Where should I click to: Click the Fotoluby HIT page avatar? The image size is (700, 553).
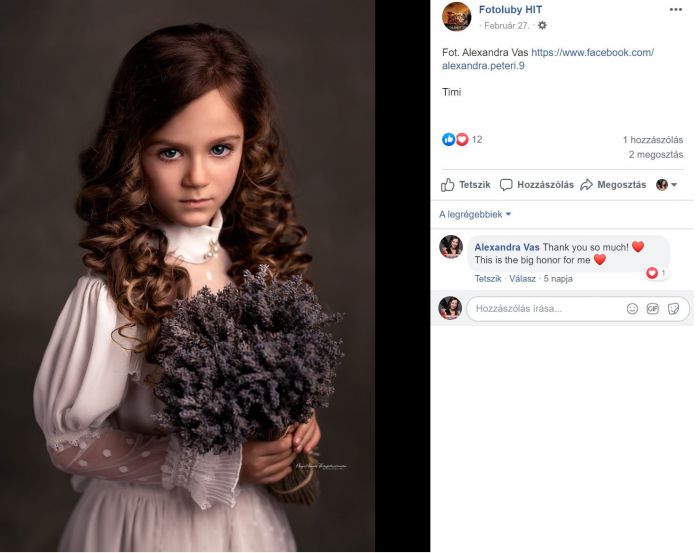pos(456,17)
